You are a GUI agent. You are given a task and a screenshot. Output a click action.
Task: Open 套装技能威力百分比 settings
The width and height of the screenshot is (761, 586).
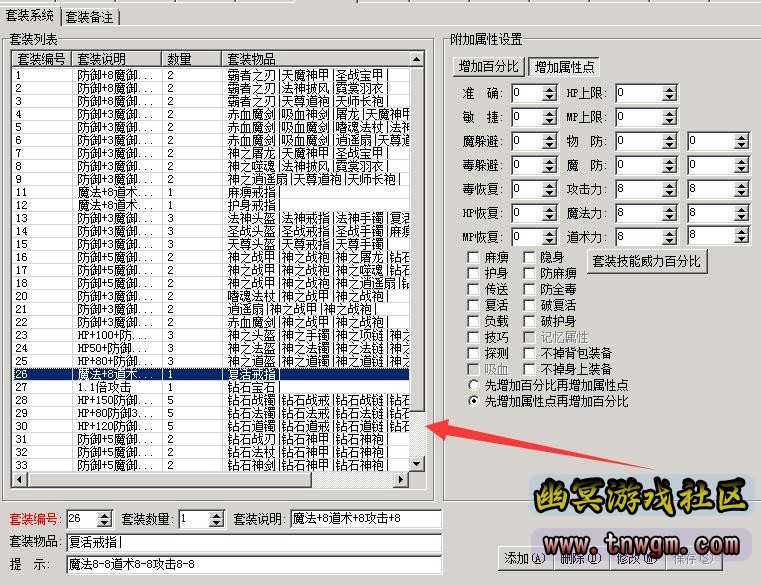(646, 262)
